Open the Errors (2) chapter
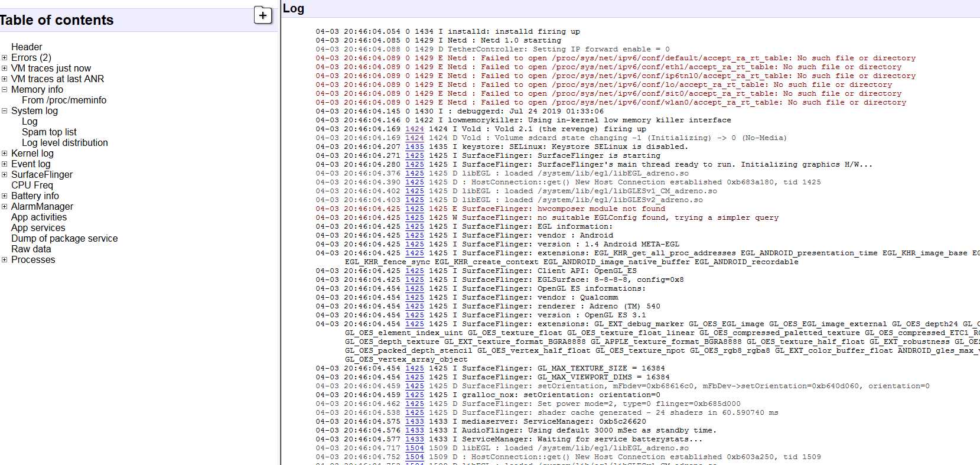This screenshot has height=465, width=980. [31, 57]
